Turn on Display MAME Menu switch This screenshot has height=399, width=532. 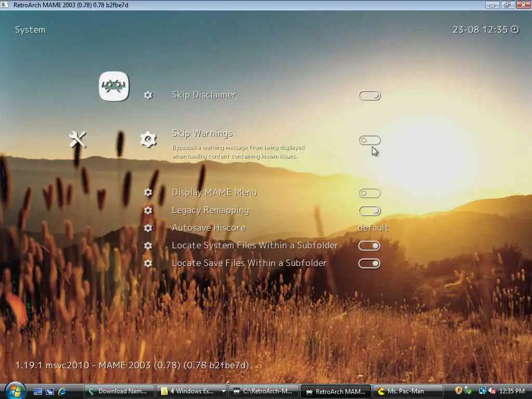point(370,193)
